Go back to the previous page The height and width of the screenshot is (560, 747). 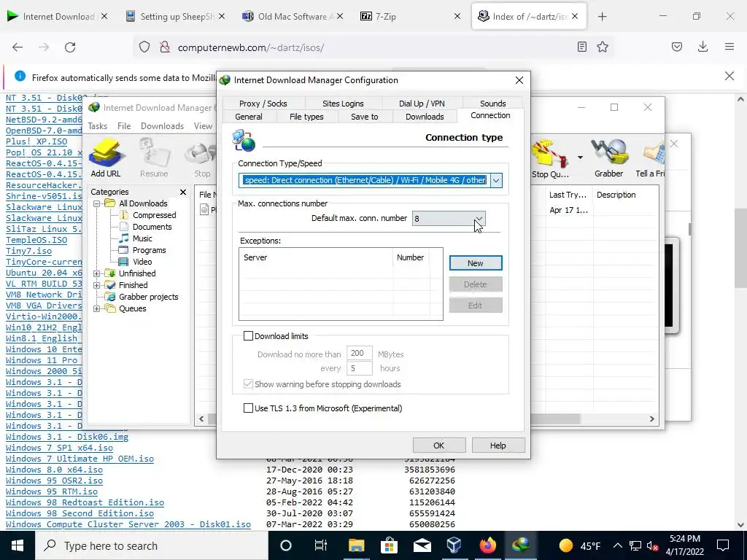tap(18, 47)
